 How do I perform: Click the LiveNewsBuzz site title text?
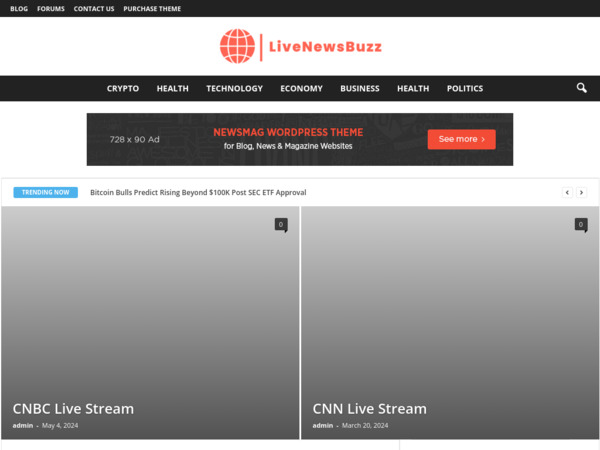(x=325, y=47)
